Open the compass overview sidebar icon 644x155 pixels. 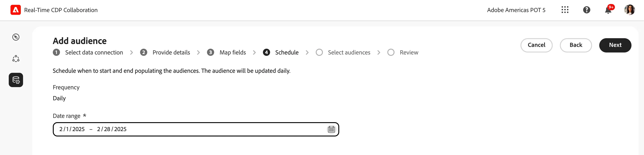(x=16, y=37)
